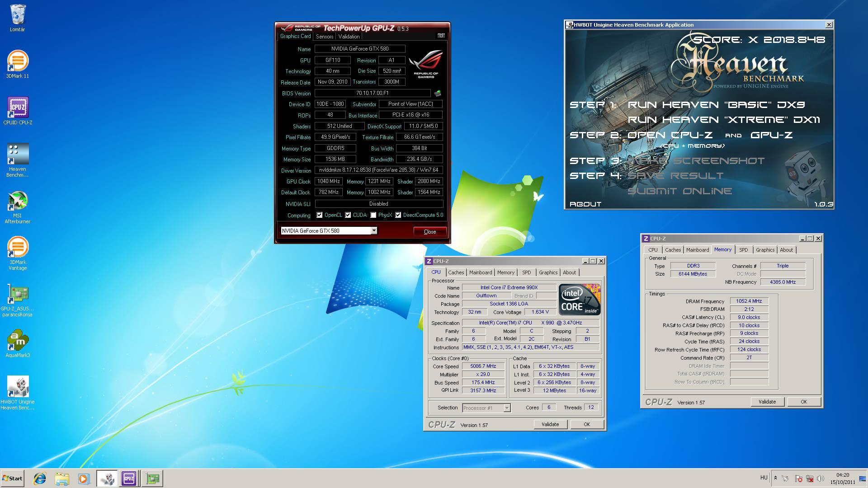Select the Graphics Card tab in GPU-Z
868x488 pixels.
(x=295, y=36)
